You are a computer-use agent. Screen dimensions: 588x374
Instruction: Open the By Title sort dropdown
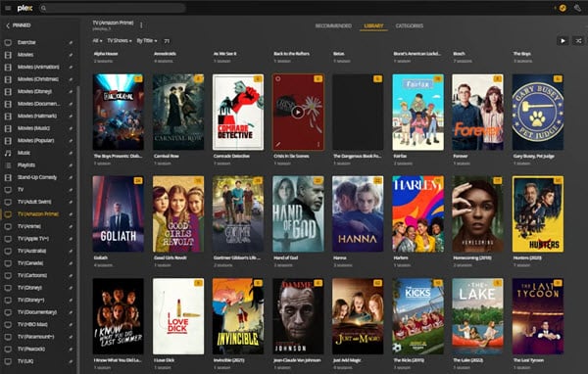tap(147, 40)
